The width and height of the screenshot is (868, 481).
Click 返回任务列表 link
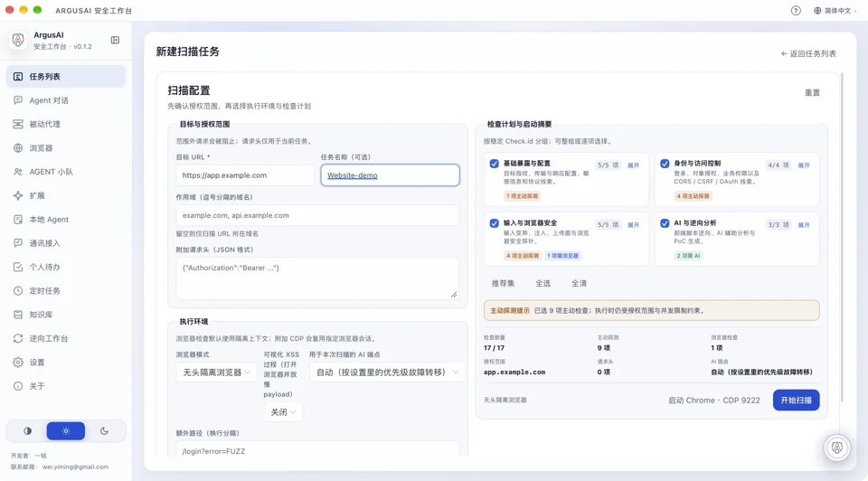pyautogui.click(x=808, y=53)
